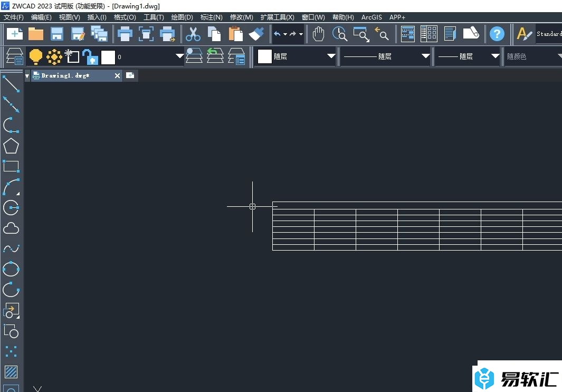Select Zoom Window tool
Screen dimensions: 562x392
coord(361,34)
